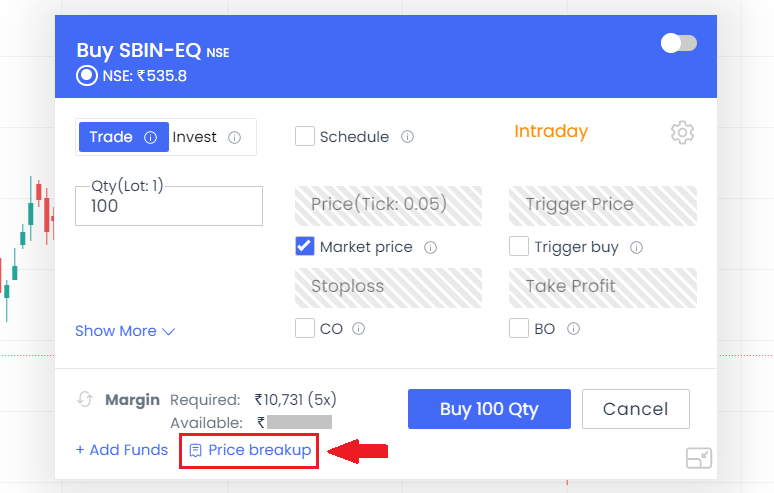This screenshot has height=493, width=774.
Task: Toggle the buy/sell switch in header
Action: [x=679, y=43]
